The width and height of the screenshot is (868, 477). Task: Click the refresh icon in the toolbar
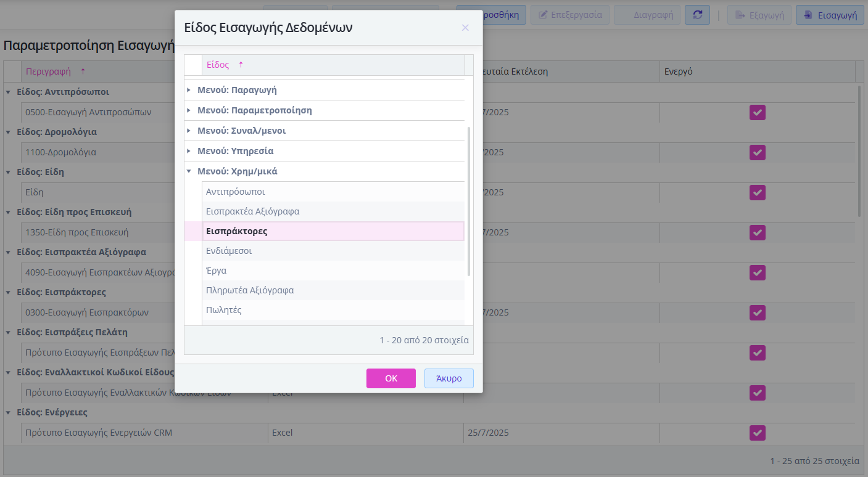point(697,15)
